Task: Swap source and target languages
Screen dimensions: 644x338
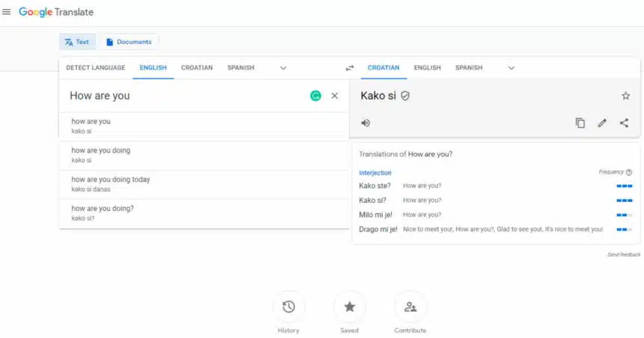Action: point(350,68)
